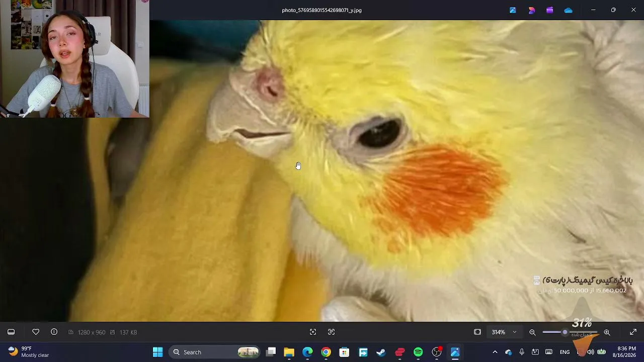The width and height of the screenshot is (644, 362).
Task: Open Clipchamp video editor from title bar
Action: click(550, 10)
